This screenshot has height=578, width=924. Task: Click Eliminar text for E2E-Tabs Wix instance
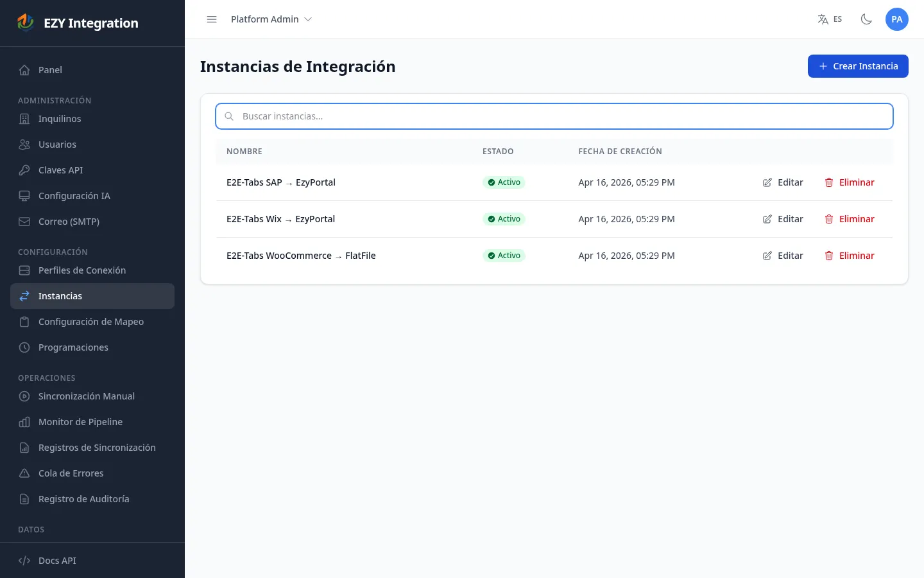pyautogui.click(x=857, y=219)
